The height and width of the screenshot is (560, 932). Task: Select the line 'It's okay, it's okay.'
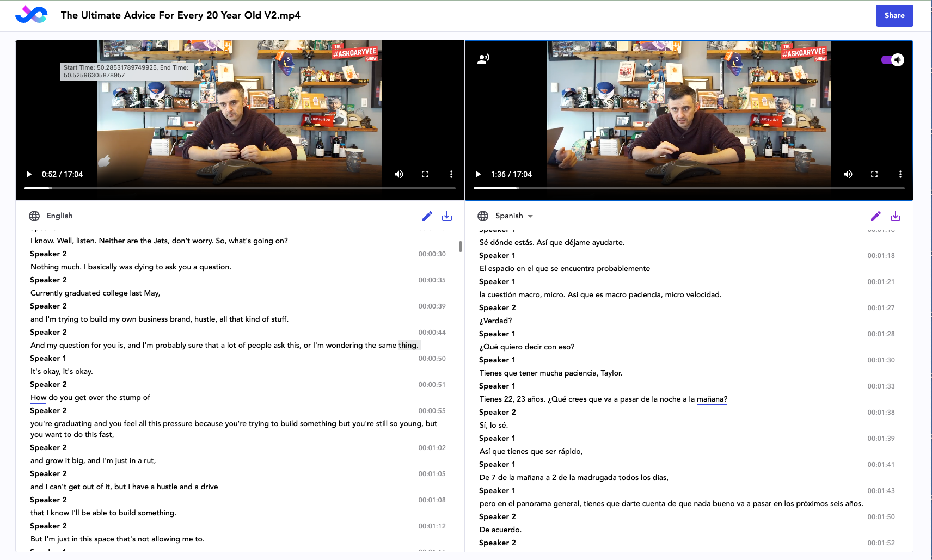(x=62, y=371)
